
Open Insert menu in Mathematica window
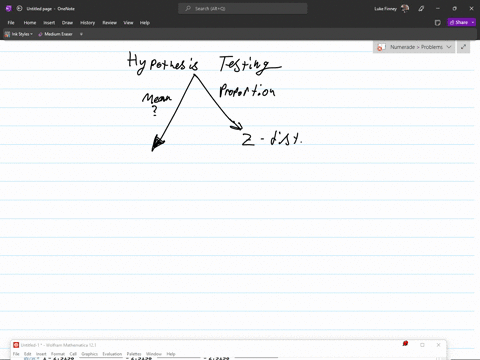pyautogui.click(x=41, y=354)
